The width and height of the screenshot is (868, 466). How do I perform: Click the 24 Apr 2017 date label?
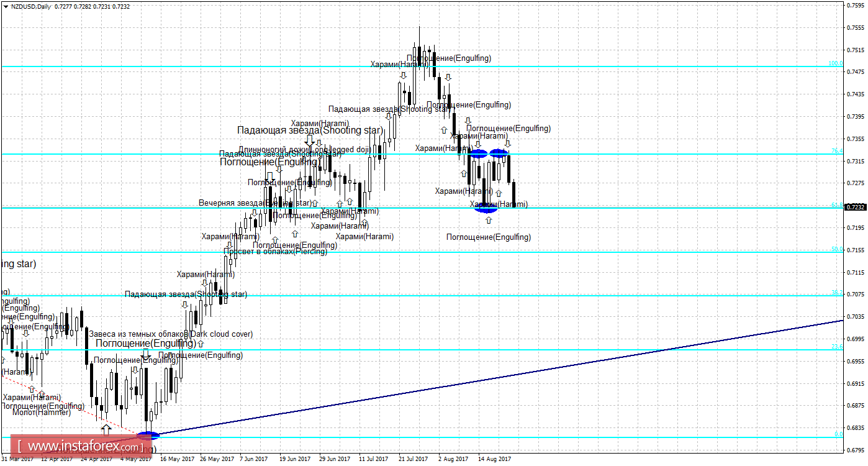click(96, 460)
